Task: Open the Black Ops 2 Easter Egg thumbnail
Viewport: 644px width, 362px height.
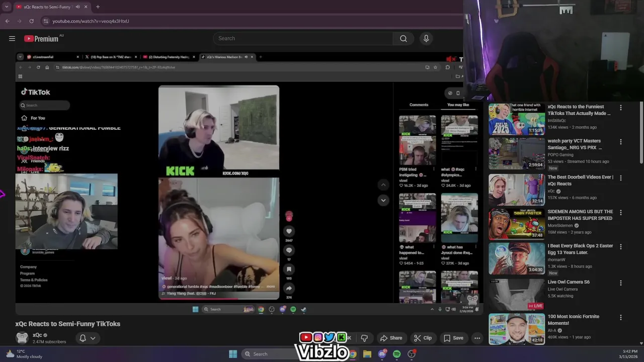Action: pos(517,258)
